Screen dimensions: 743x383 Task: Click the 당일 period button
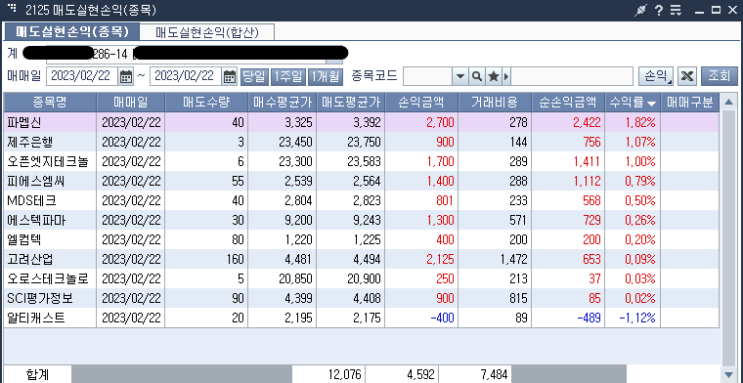tap(254, 76)
